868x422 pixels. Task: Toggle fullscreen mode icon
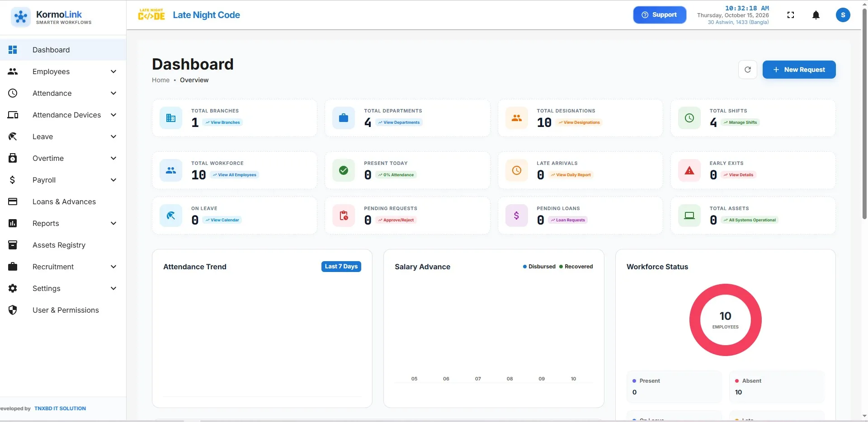pyautogui.click(x=791, y=15)
